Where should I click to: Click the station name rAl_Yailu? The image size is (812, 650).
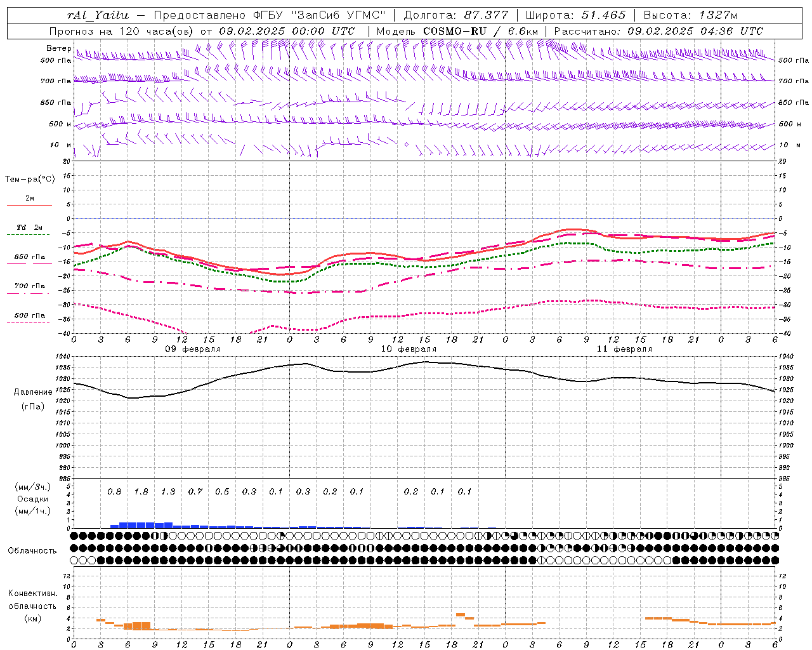pyautogui.click(x=97, y=15)
